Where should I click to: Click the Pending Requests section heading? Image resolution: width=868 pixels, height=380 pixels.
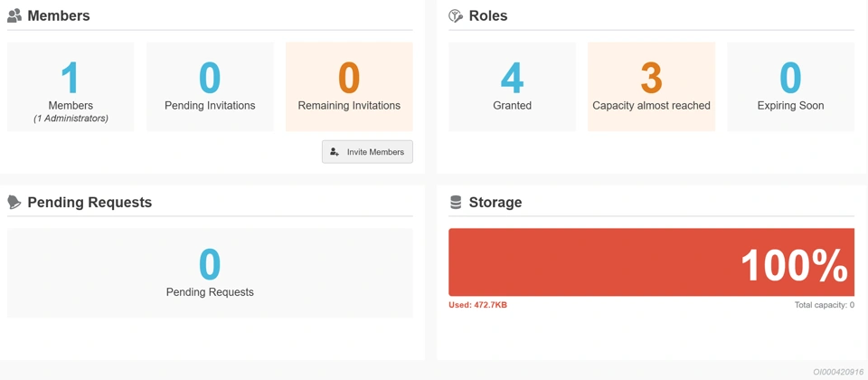pos(90,203)
